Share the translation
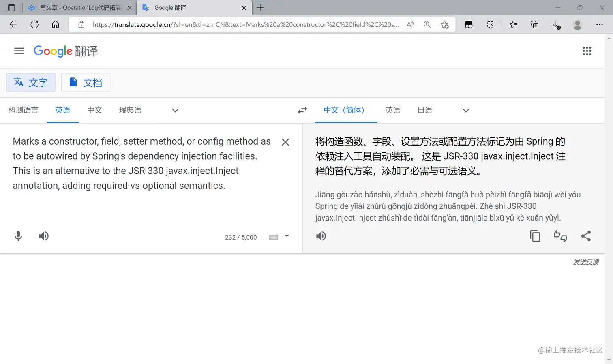 [x=586, y=236]
